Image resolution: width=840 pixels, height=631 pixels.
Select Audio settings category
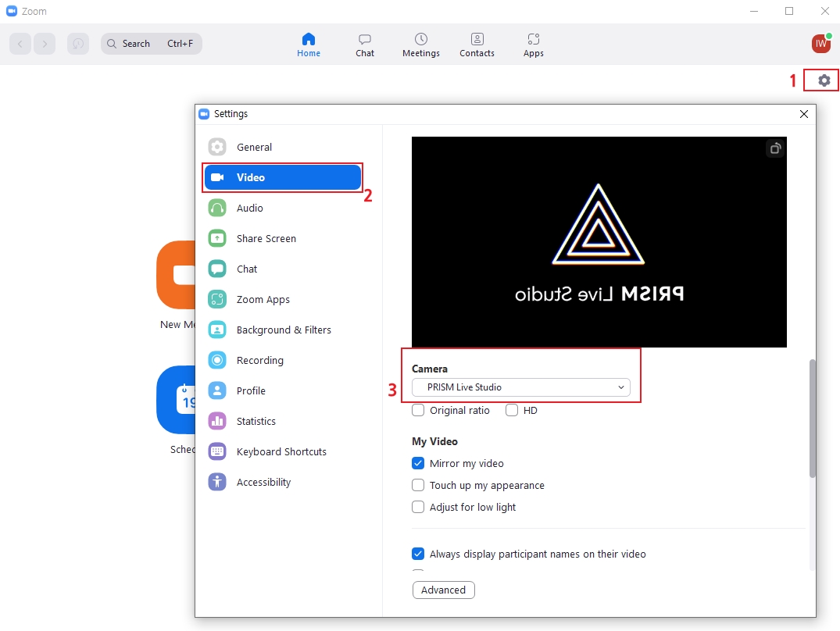coord(282,208)
